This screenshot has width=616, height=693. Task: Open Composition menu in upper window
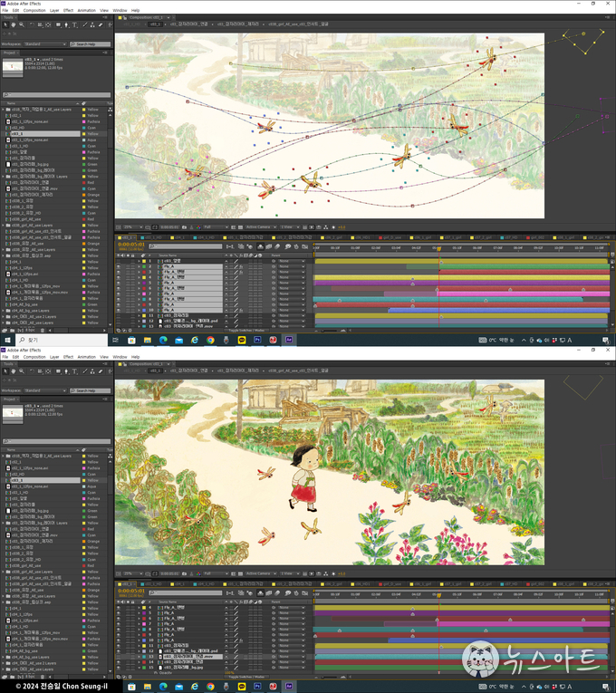(x=34, y=10)
